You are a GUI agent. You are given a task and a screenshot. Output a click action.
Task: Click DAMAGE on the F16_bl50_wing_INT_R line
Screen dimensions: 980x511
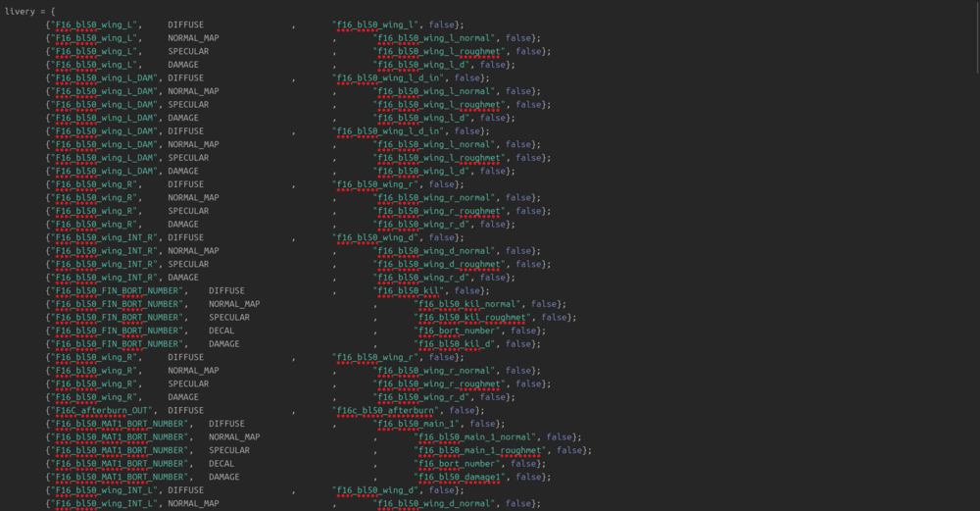click(183, 278)
